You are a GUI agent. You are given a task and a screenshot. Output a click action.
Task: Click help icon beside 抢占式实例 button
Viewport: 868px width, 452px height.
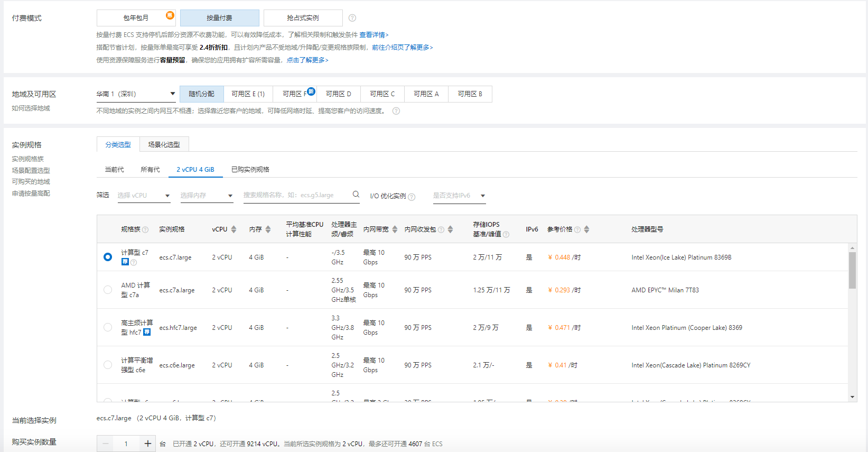tap(352, 18)
